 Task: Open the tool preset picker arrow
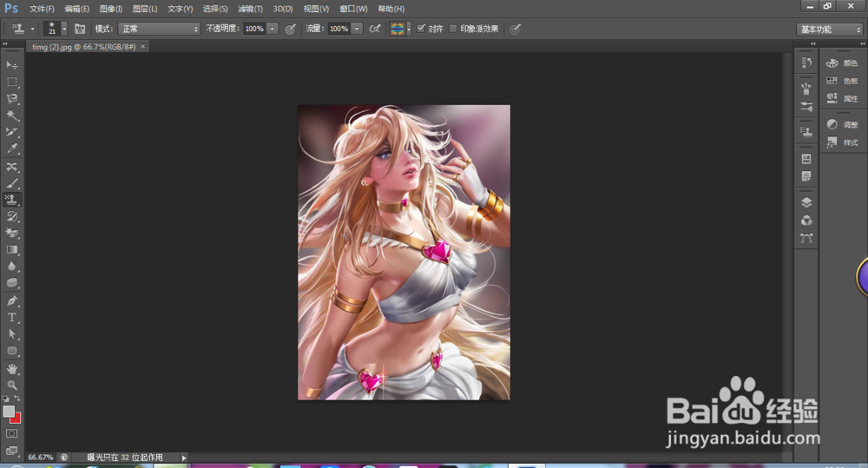point(33,29)
